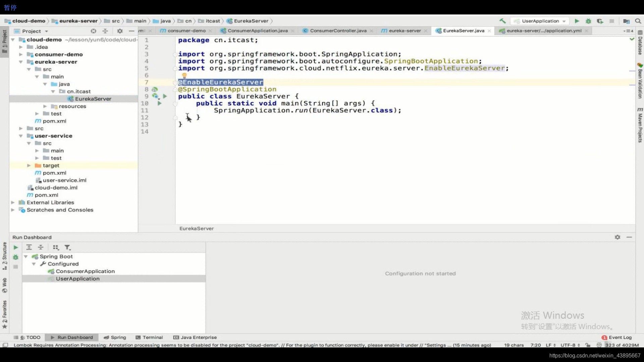Screen dimensions: 644x362
Task: Open Database side tool window
Action: 640,43
